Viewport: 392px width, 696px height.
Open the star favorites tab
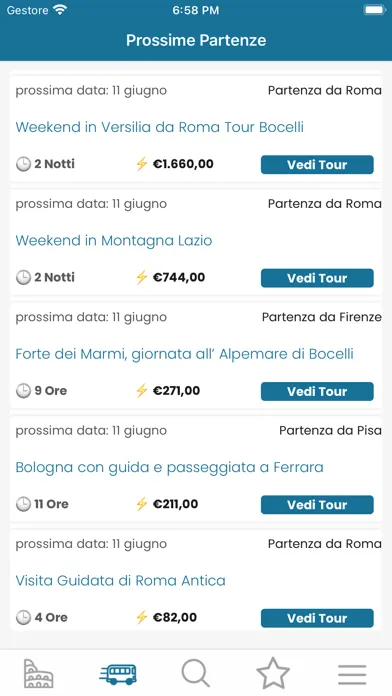pyautogui.click(x=273, y=673)
